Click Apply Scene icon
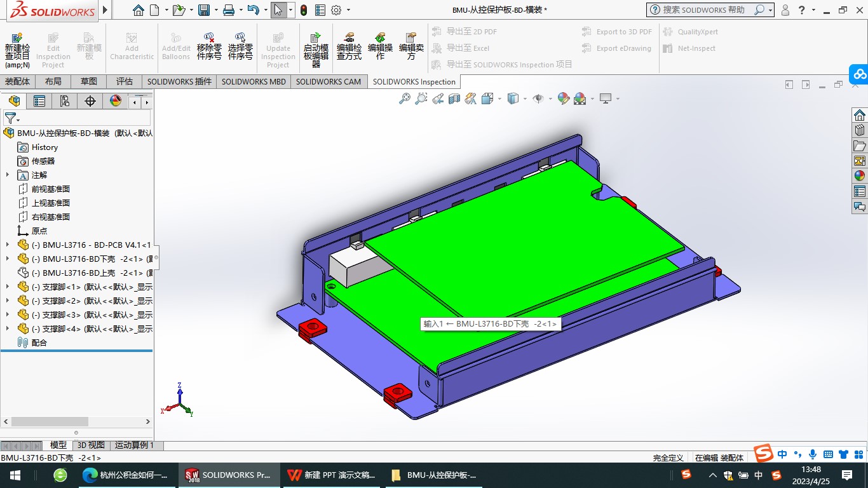The image size is (868, 488). [580, 98]
